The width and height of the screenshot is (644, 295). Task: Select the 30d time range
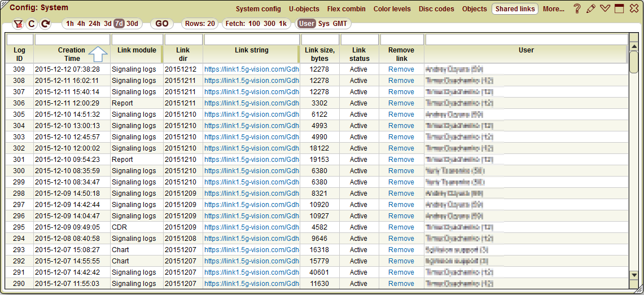pyautogui.click(x=132, y=24)
